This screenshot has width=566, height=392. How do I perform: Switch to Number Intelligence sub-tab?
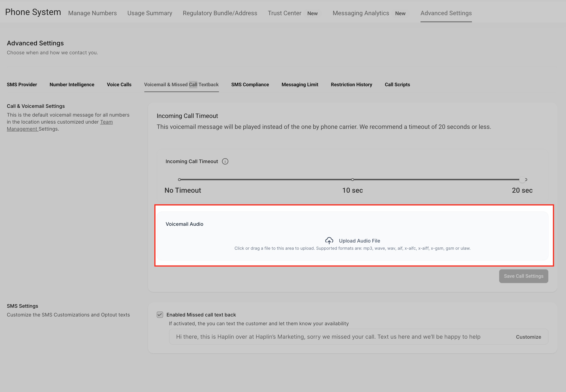pyautogui.click(x=72, y=84)
